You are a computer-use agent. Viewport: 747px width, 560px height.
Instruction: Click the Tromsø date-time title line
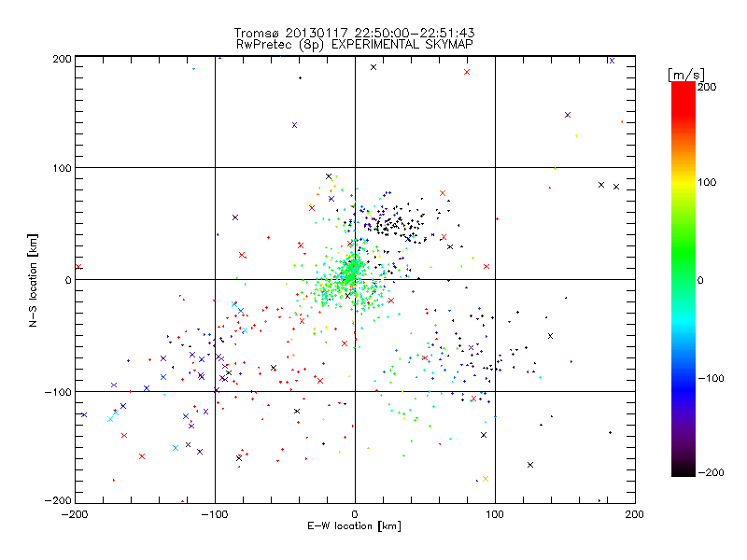[354, 33]
